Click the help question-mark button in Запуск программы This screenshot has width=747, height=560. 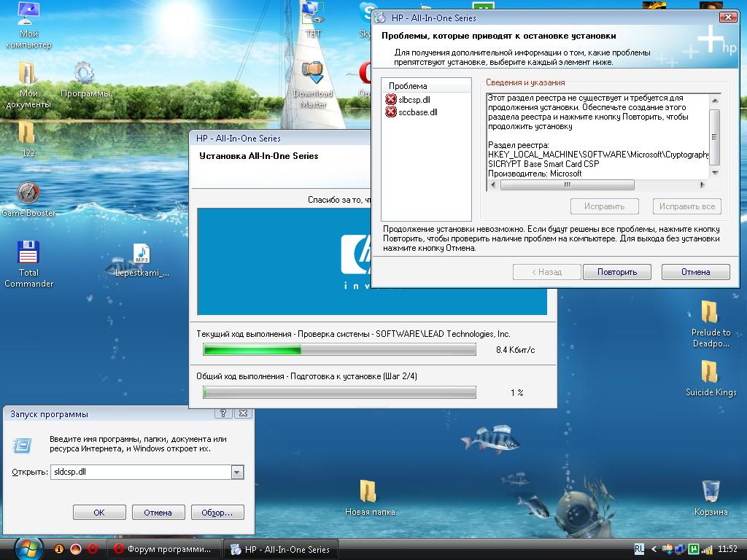pos(223,413)
